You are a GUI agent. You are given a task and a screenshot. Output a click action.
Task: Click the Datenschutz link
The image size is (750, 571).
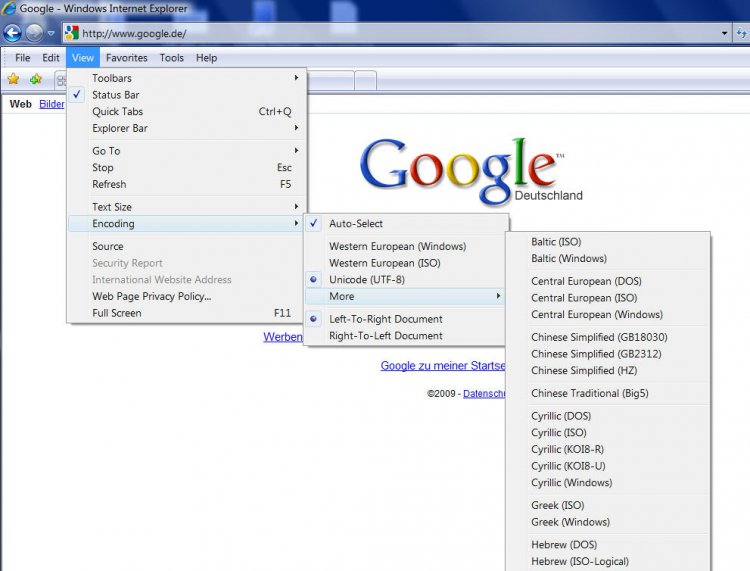(x=484, y=394)
